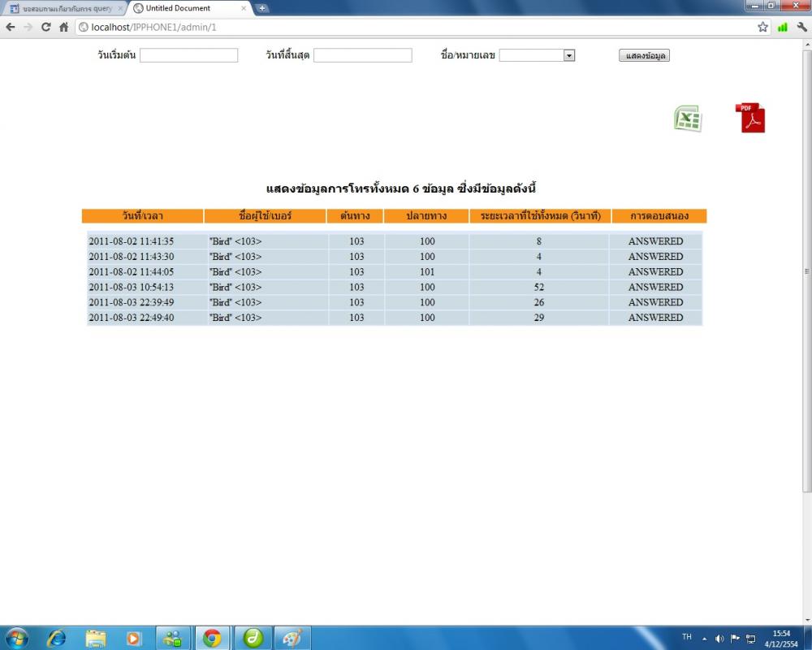Switch to Chrome in the taskbar
This screenshot has height=650, width=812.
(x=212, y=638)
